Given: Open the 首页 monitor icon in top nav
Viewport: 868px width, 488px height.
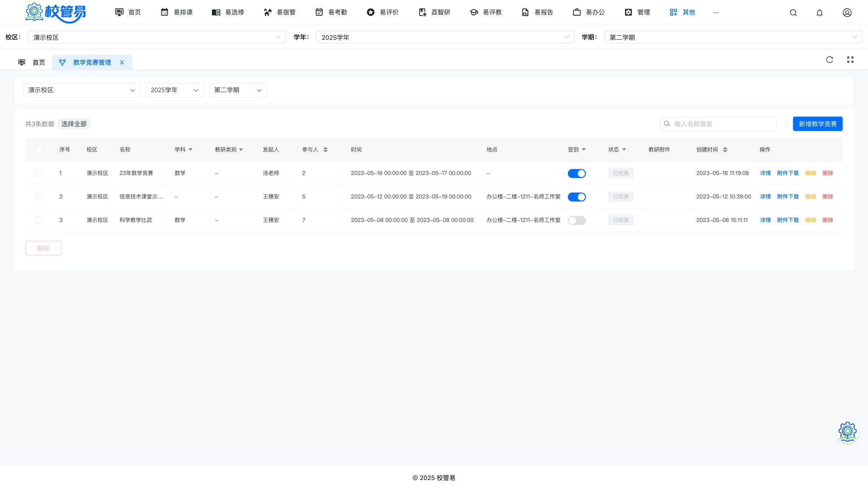Looking at the screenshot, I should 119,12.
